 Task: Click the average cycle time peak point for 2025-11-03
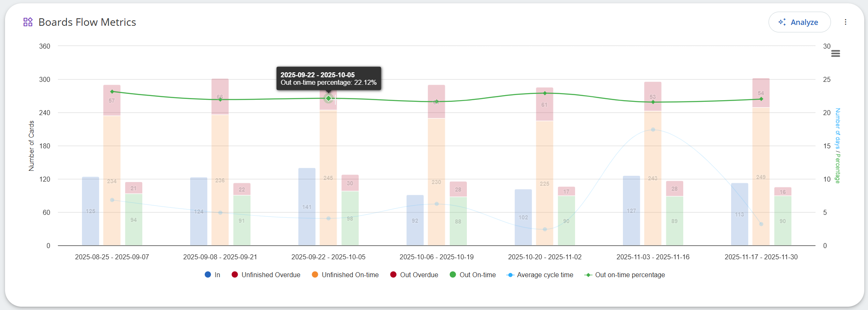pos(653,130)
